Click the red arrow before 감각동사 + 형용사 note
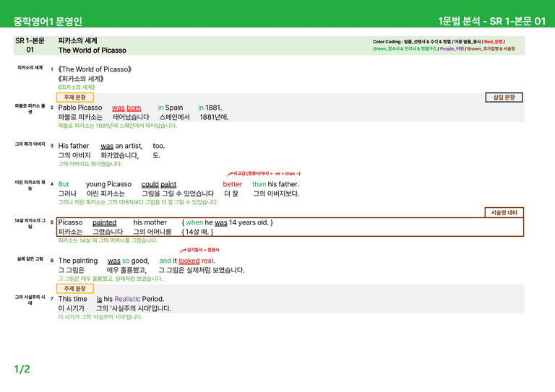555x392 pixels. (x=183, y=251)
